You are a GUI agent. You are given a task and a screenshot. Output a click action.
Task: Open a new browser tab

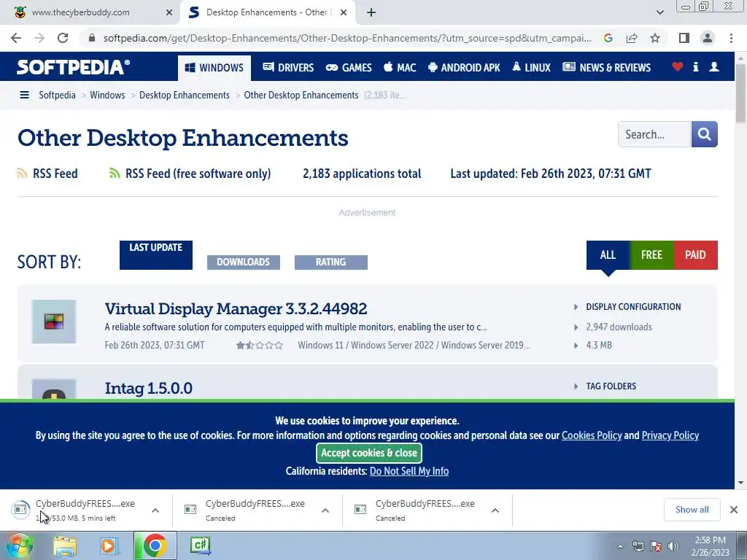point(371,12)
